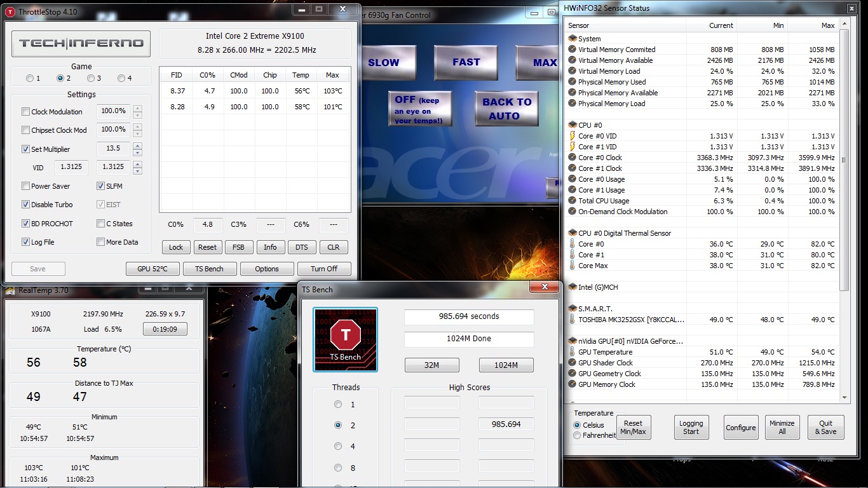Toggle the BD PROCHOT checkbox
868x488 pixels.
[x=26, y=224]
